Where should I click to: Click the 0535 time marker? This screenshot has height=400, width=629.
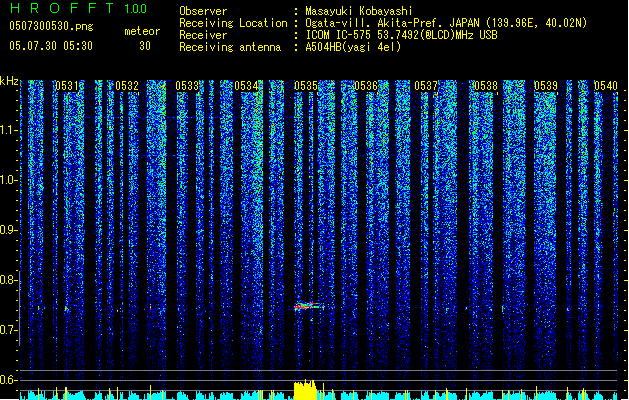pos(306,86)
